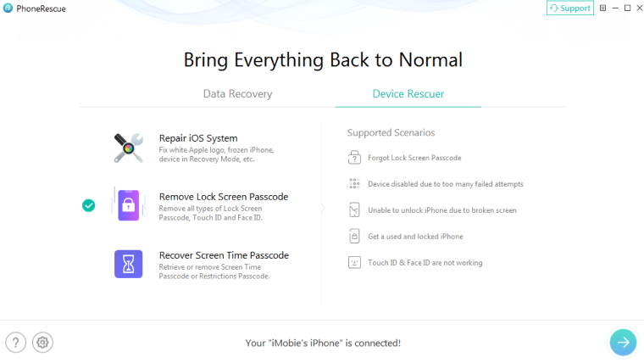
Task: Switch to the Data Recovery tab
Action: tap(237, 94)
